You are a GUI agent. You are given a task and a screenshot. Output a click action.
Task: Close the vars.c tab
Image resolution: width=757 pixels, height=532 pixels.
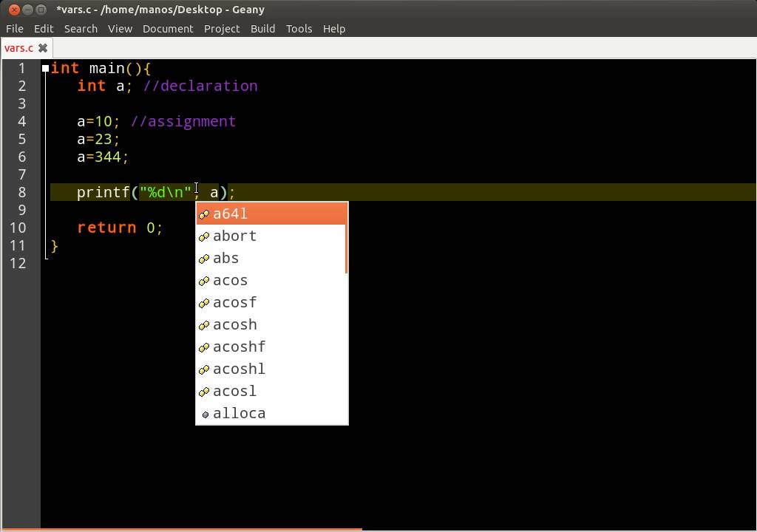click(43, 48)
